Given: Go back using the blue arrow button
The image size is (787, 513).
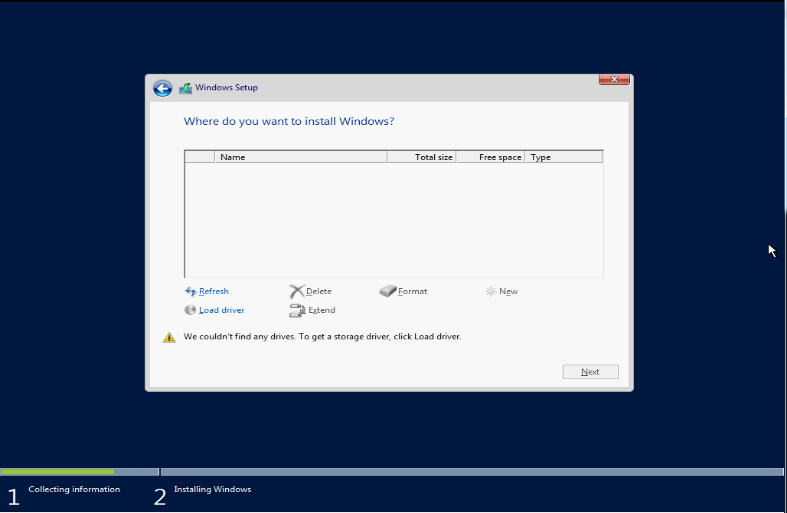Looking at the screenshot, I should (x=163, y=88).
